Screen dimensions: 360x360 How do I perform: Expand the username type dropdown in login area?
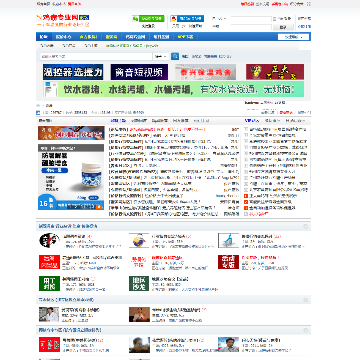click(220, 19)
